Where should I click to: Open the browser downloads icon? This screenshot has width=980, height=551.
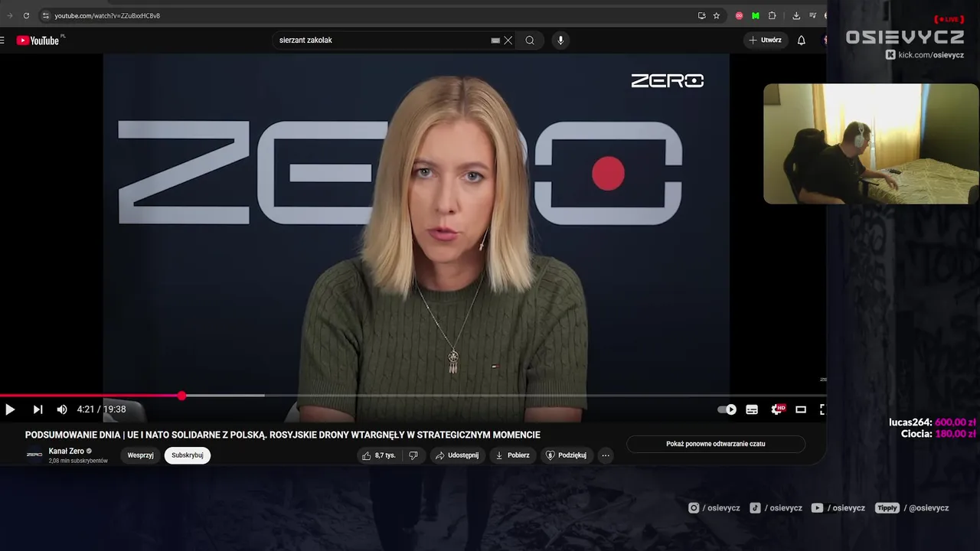click(x=796, y=15)
